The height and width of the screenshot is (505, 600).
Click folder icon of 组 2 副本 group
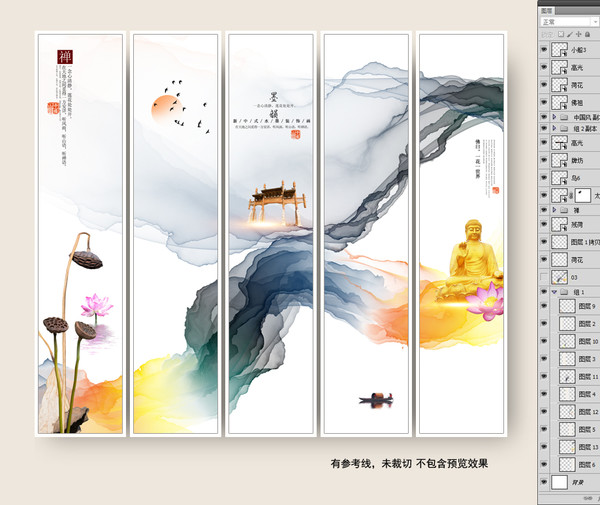pos(564,128)
